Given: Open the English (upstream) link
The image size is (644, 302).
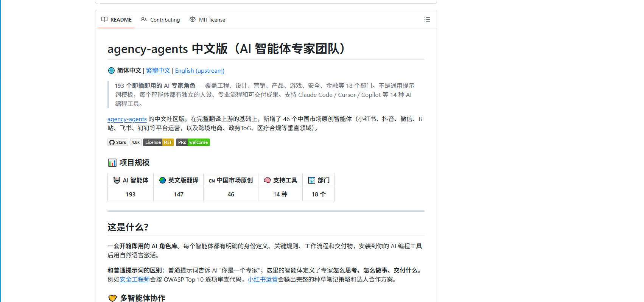Looking at the screenshot, I should click(x=199, y=70).
